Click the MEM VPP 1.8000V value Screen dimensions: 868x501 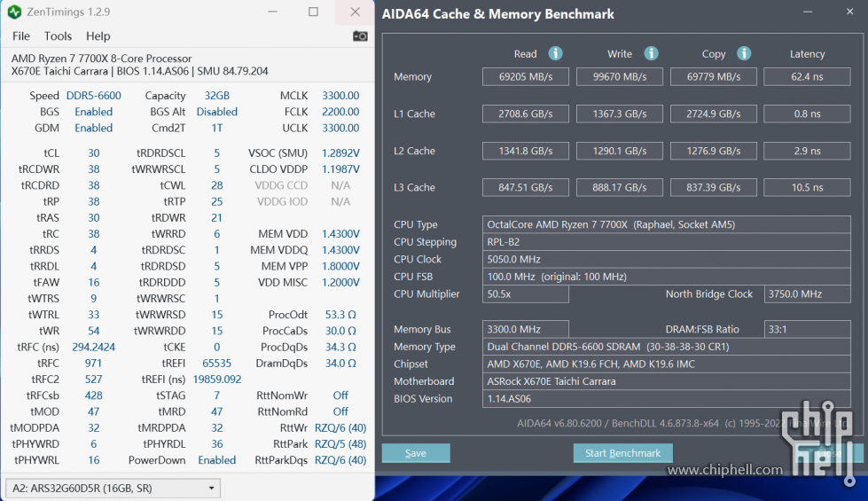(x=340, y=266)
